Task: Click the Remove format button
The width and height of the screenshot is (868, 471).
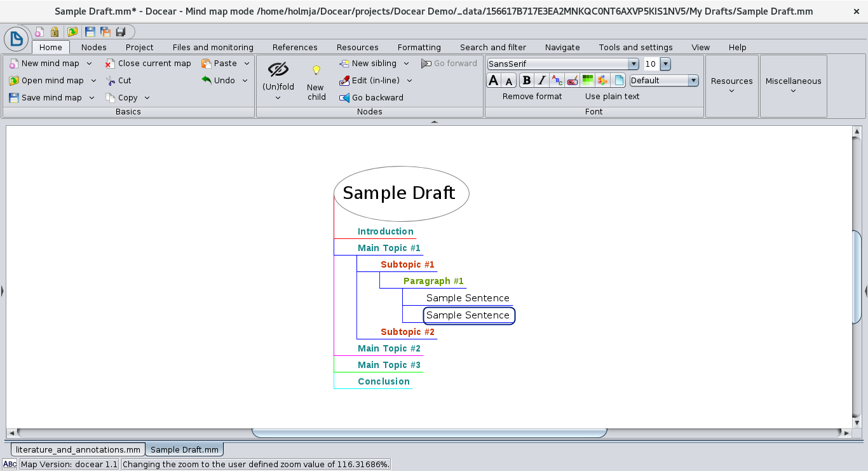Action: pos(532,96)
